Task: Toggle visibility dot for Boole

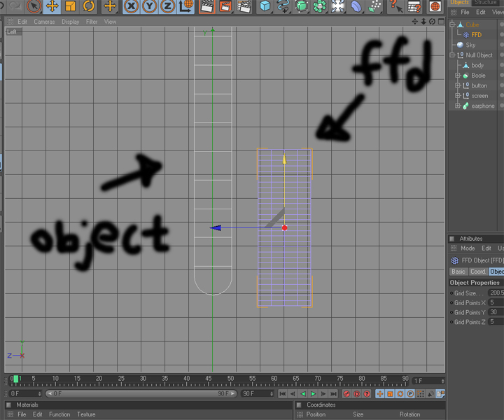Action: [x=502, y=75]
